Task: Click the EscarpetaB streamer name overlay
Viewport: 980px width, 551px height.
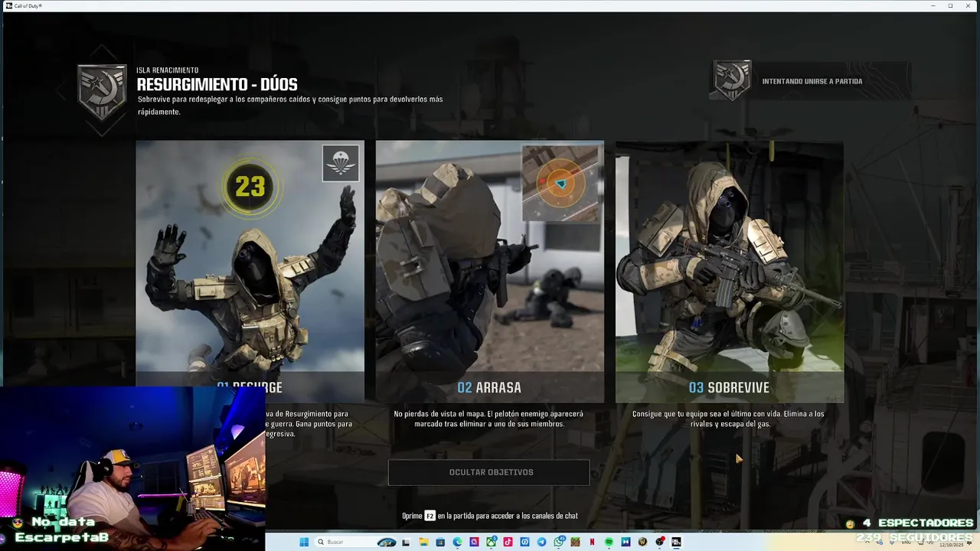Action: tap(61, 537)
